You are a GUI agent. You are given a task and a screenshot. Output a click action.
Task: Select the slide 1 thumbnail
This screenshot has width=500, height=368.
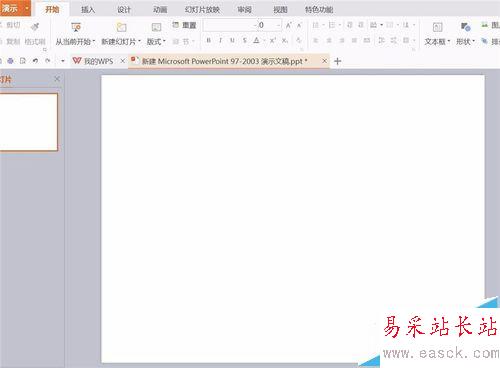click(28, 122)
